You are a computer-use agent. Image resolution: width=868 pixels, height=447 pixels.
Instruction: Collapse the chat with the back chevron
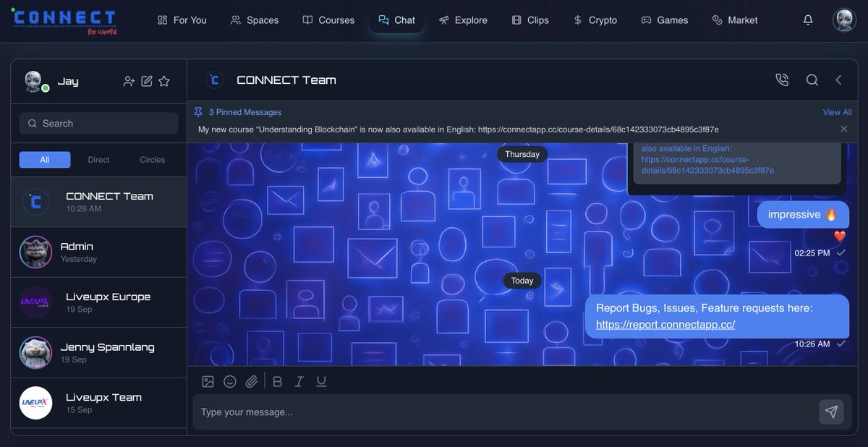point(838,80)
